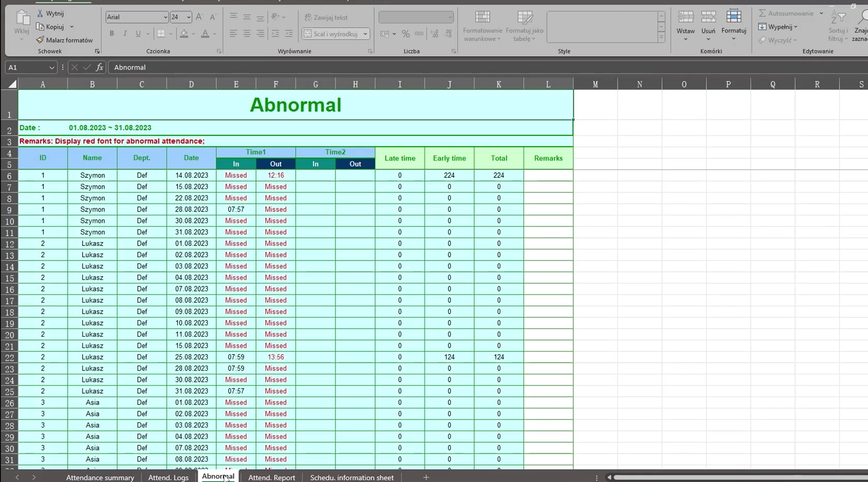The width and height of the screenshot is (868, 482).
Task: Switch to Attend. Report sheet tab
Action: pyautogui.click(x=272, y=477)
